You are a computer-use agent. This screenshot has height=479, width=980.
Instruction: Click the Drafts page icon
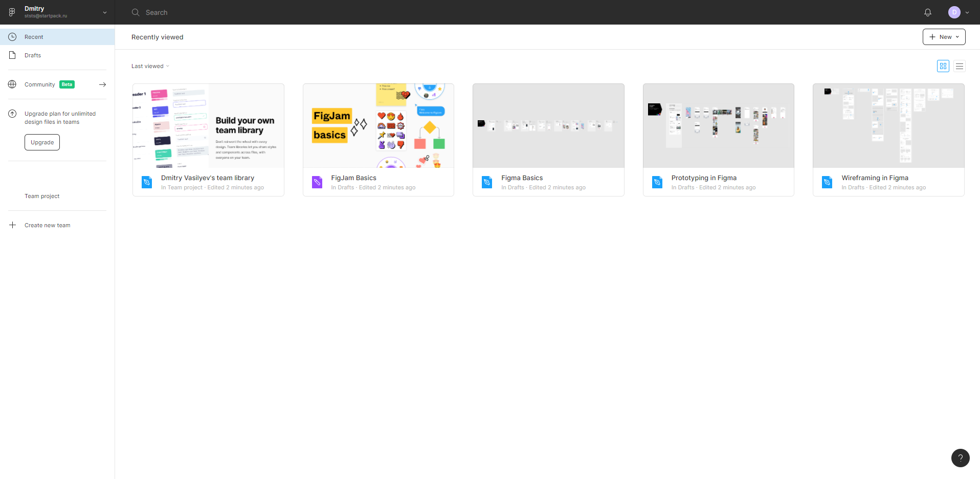click(x=12, y=55)
